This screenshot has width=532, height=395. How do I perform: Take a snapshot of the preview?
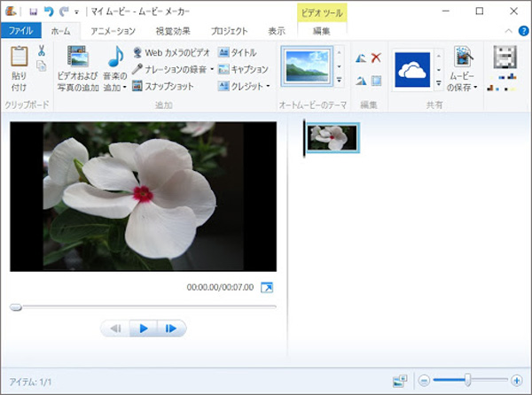pyautogui.click(x=163, y=86)
